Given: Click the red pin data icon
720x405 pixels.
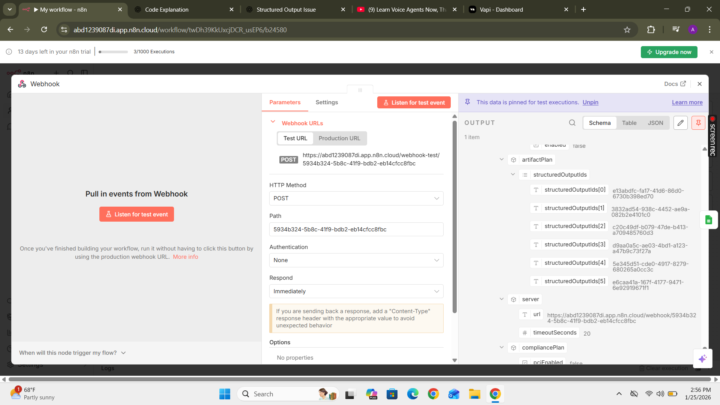Looking at the screenshot, I should tap(698, 123).
